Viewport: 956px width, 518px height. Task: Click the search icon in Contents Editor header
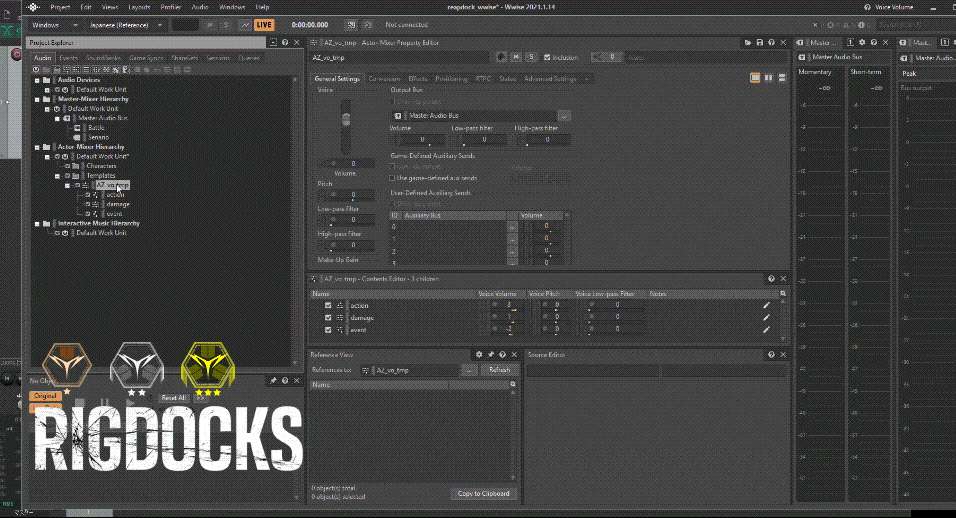coord(783,294)
